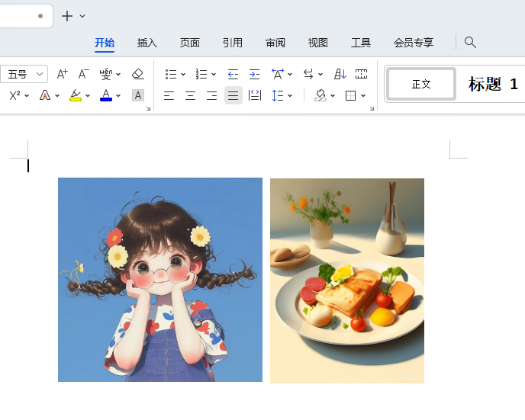Insert a numbered list

pyautogui.click(x=201, y=74)
